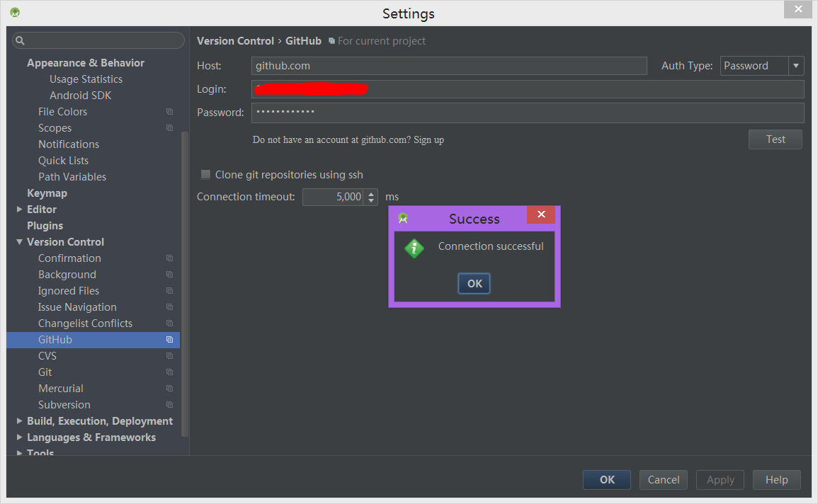
Task: Click the settings search box
Action: 98,40
